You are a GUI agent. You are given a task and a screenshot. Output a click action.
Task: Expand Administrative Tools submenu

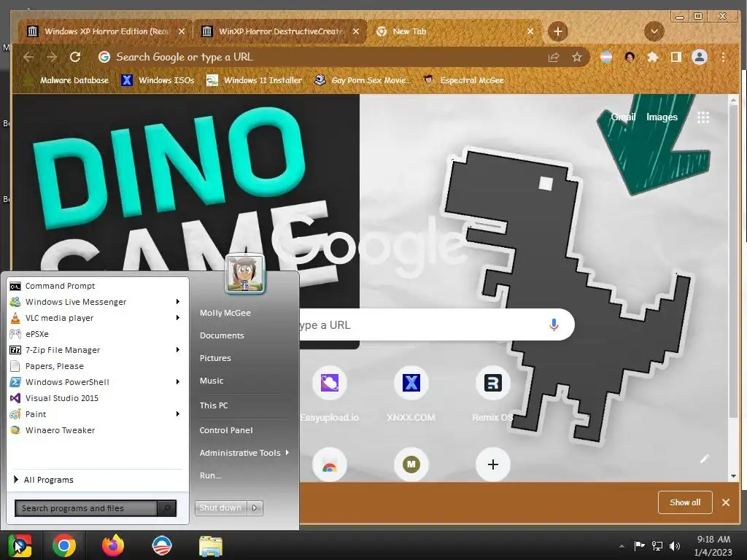[244, 453]
